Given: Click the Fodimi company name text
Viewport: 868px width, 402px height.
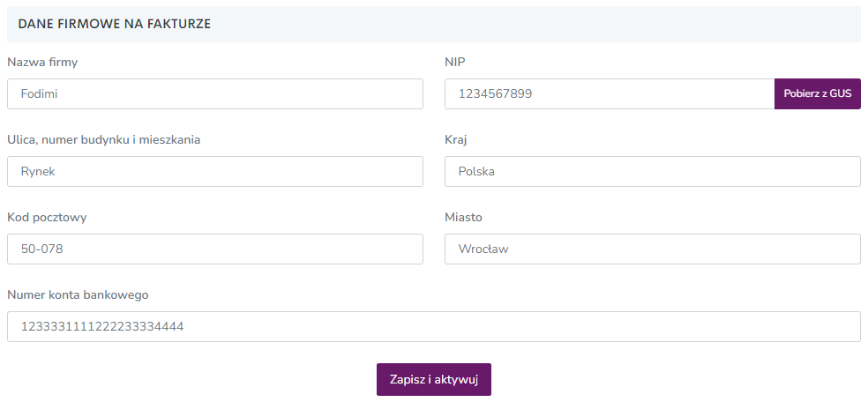Looking at the screenshot, I should [40, 94].
